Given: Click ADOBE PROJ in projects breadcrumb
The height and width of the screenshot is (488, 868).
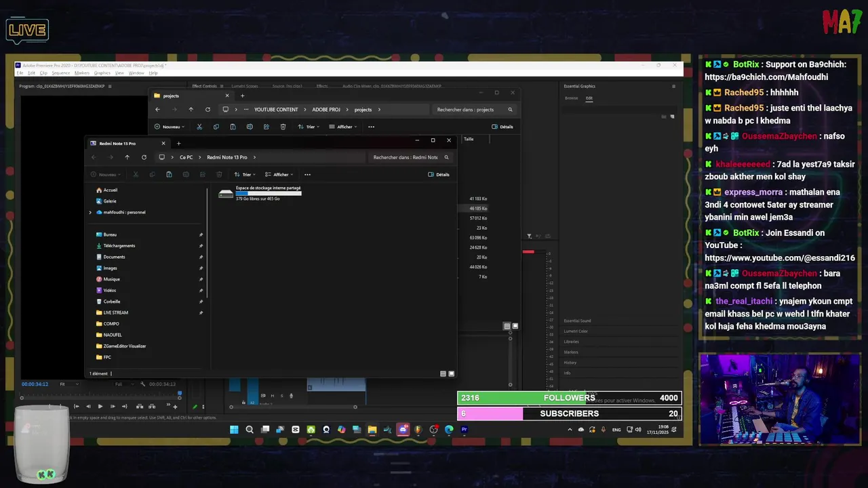Looking at the screenshot, I should point(326,110).
